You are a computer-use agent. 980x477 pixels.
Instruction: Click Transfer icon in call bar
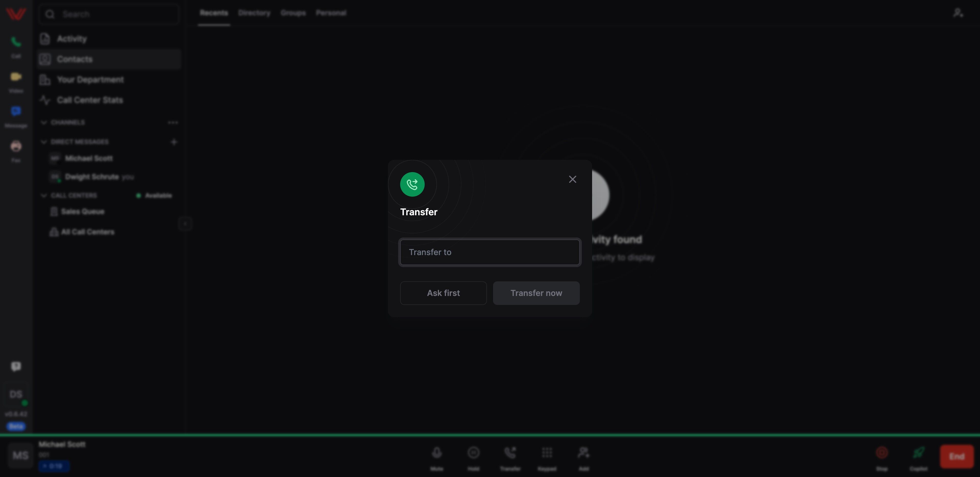[510, 453]
